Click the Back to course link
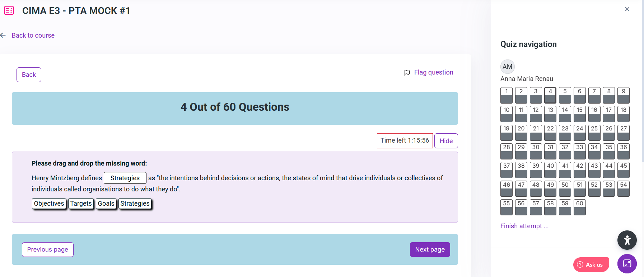 [x=33, y=35]
